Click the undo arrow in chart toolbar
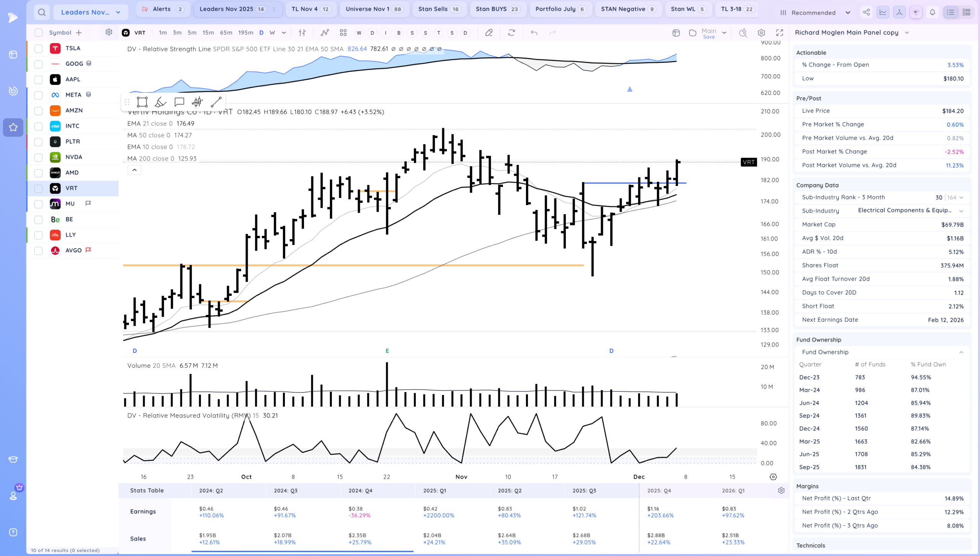This screenshot has width=980, height=556. pos(534,33)
